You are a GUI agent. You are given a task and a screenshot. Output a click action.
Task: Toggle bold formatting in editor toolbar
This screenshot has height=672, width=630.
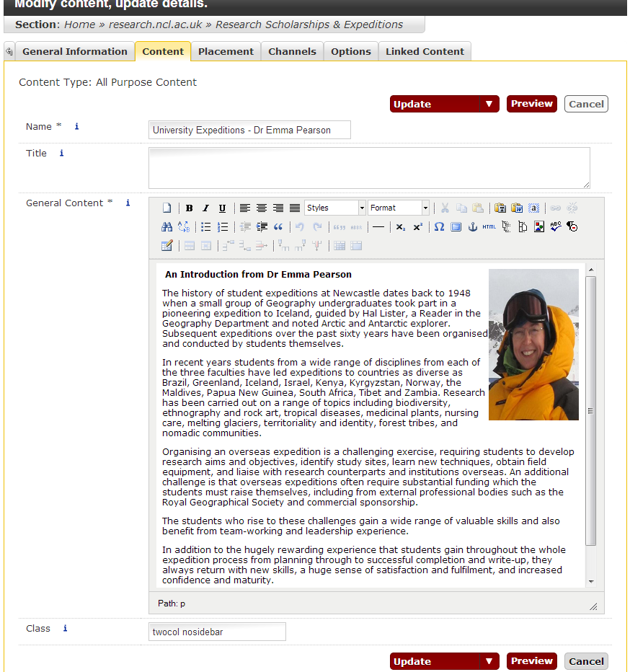coord(189,208)
